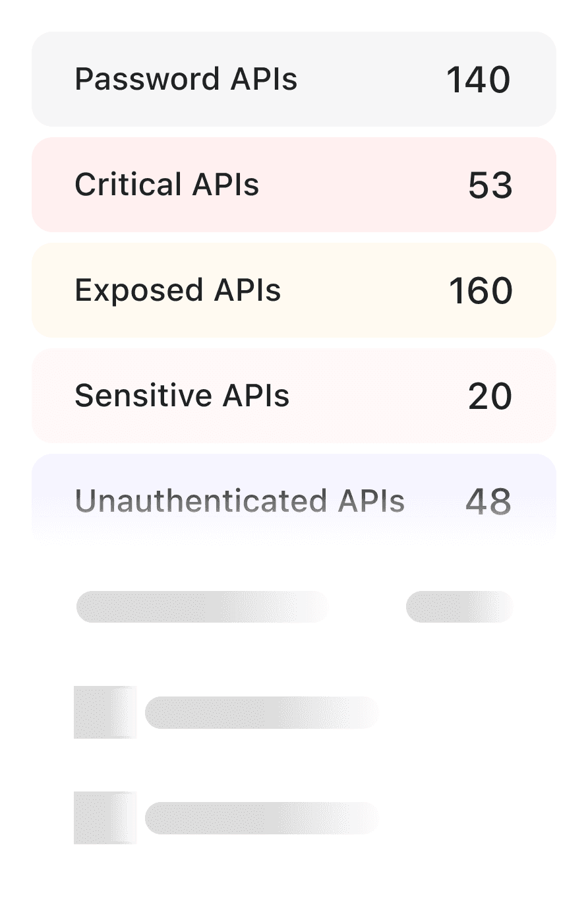Click the Sensitive APIs label text
588x897 pixels.
[182, 396]
